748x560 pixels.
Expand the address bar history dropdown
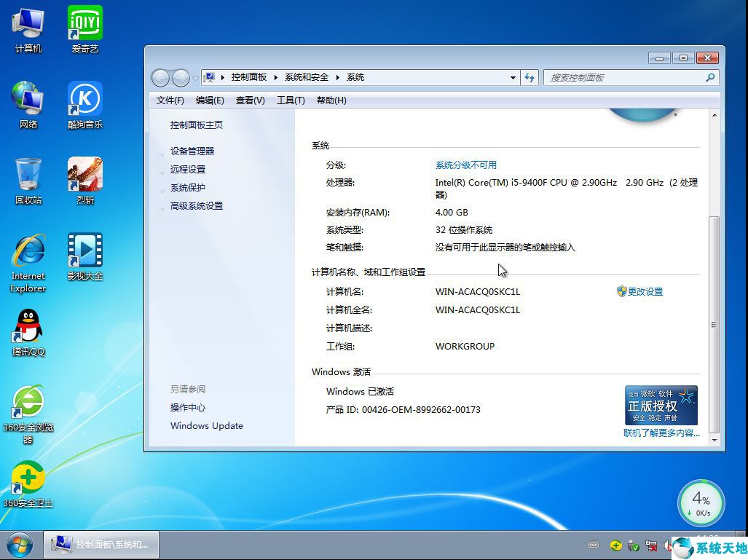coord(513,77)
